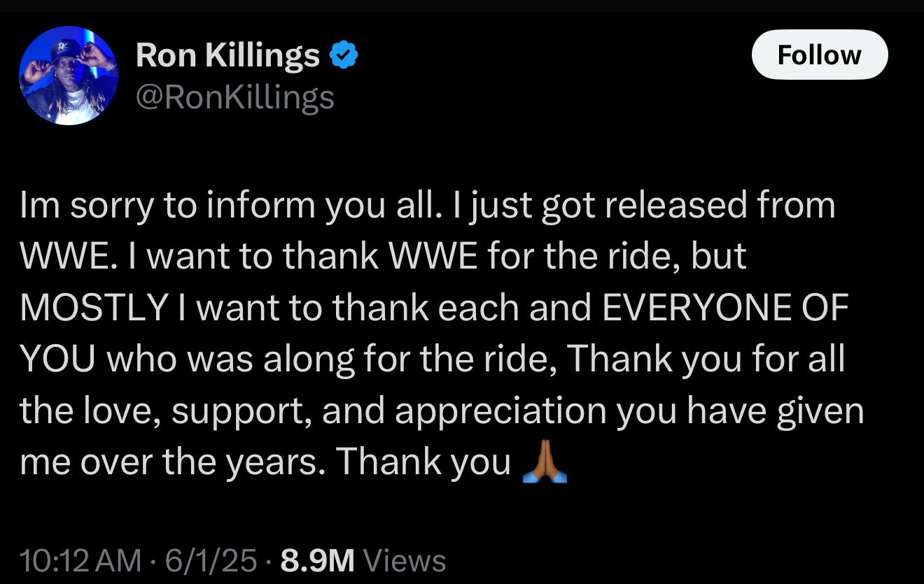Viewport: 924px width, 584px height.
Task: Click the final "Thank you" before the emoji
Action: point(423,462)
